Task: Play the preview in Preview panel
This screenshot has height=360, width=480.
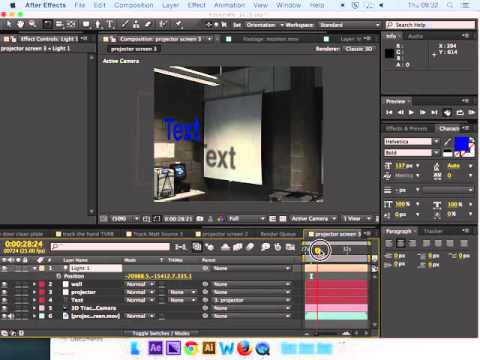Action: 411,112
